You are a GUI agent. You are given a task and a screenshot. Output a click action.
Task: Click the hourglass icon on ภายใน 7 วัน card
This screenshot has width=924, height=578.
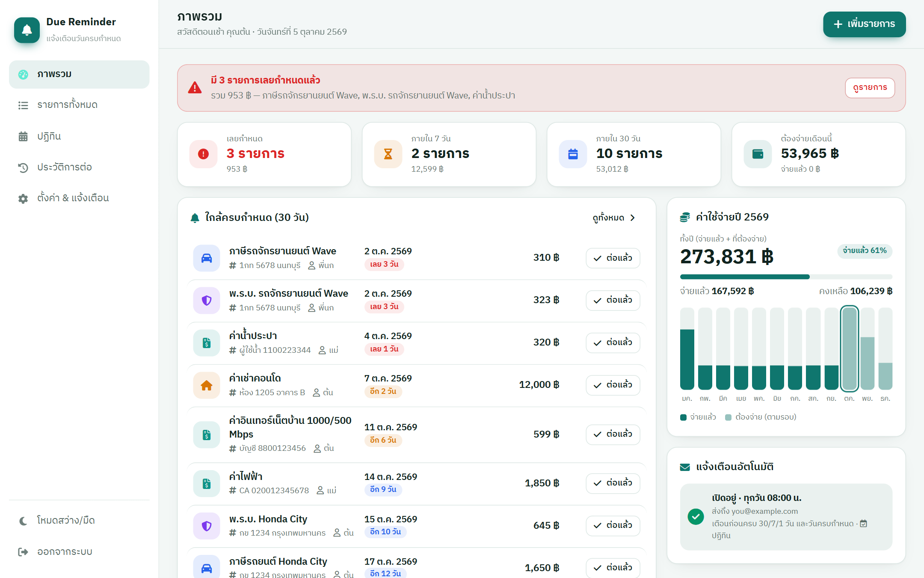tap(388, 154)
